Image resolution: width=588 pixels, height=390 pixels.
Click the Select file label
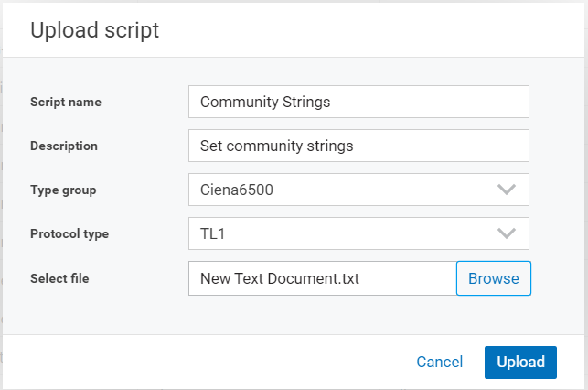pyautogui.click(x=59, y=278)
